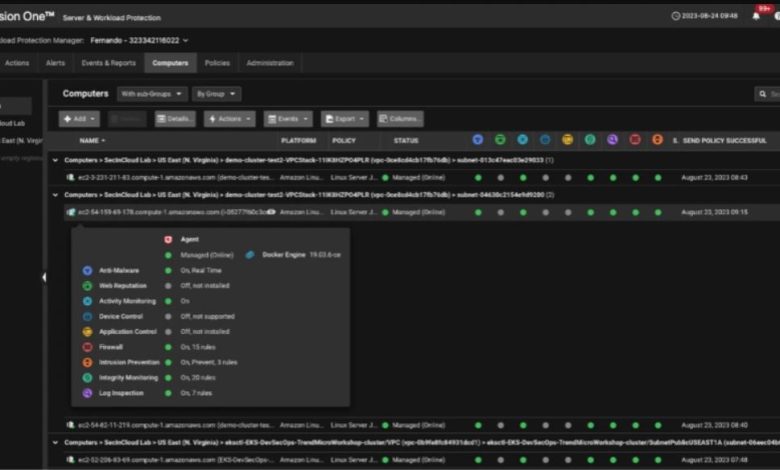Click 'On, Real Time' status in popup
Viewport: 780px width, 470px height.
coord(201,271)
